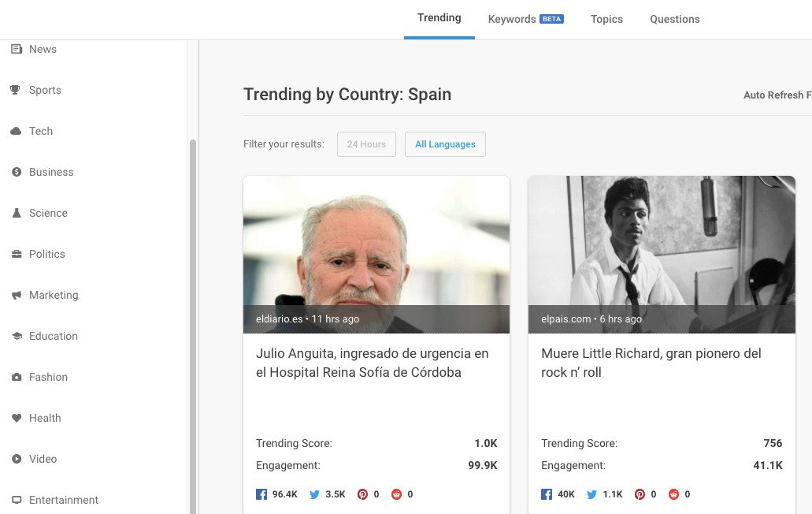Switch to the Trending tab
The width and height of the screenshot is (812, 514).
click(x=439, y=18)
